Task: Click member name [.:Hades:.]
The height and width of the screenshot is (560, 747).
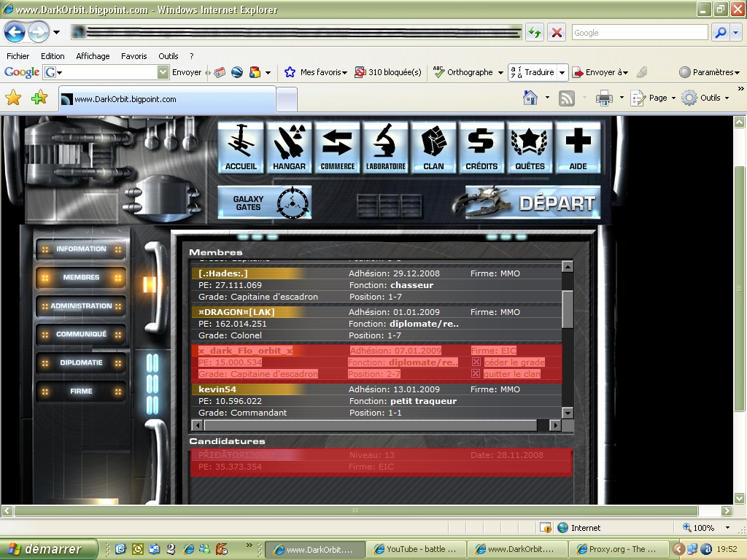Action: coord(223,273)
